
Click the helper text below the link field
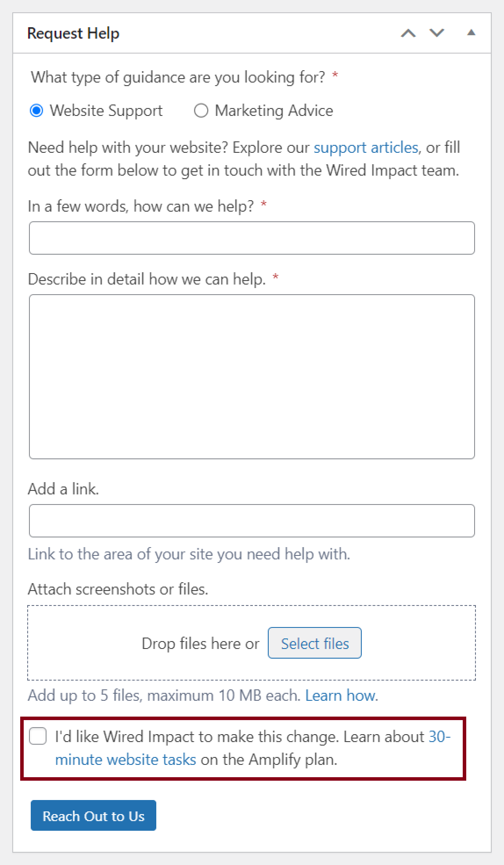tap(189, 554)
